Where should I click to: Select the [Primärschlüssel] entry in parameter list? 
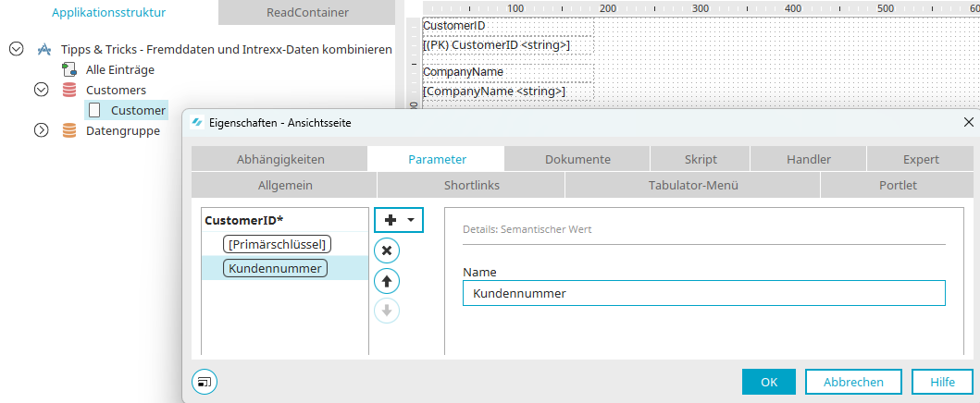tap(277, 244)
